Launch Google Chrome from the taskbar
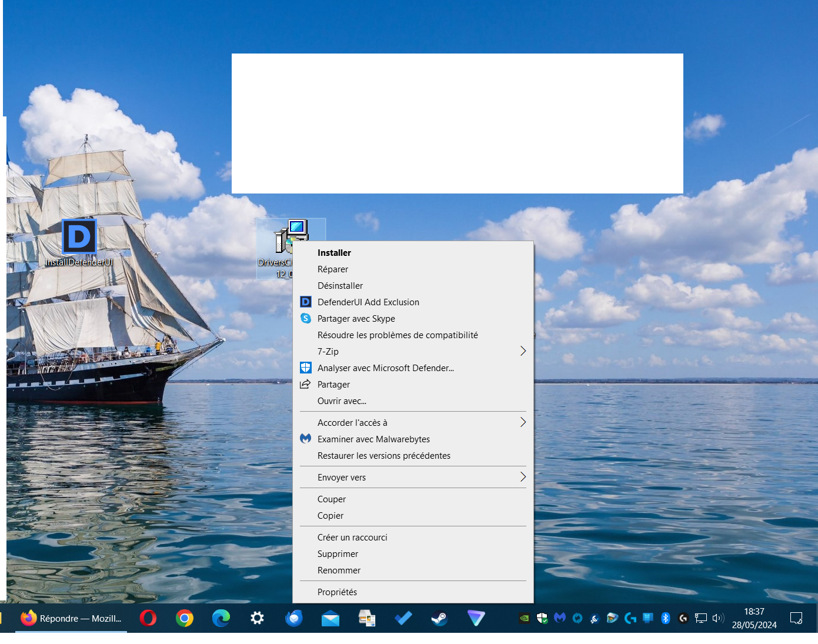818x644 pixels. [x=185, y=618]
